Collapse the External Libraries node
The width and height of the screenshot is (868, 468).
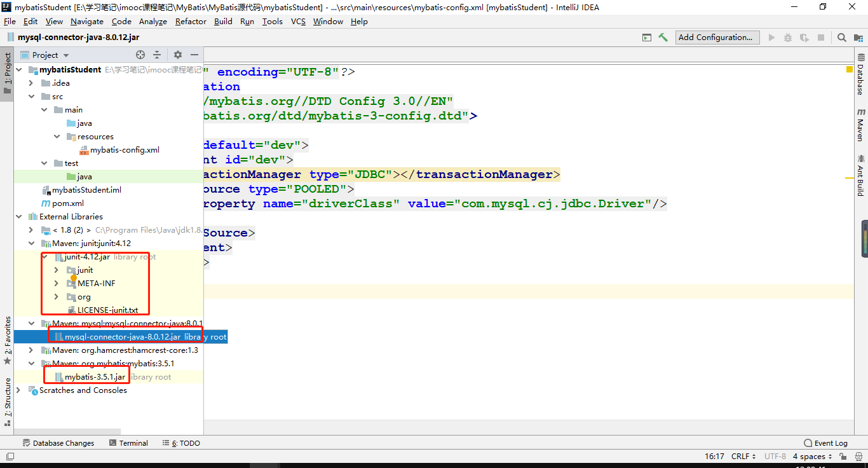click(x=18, y=217)
